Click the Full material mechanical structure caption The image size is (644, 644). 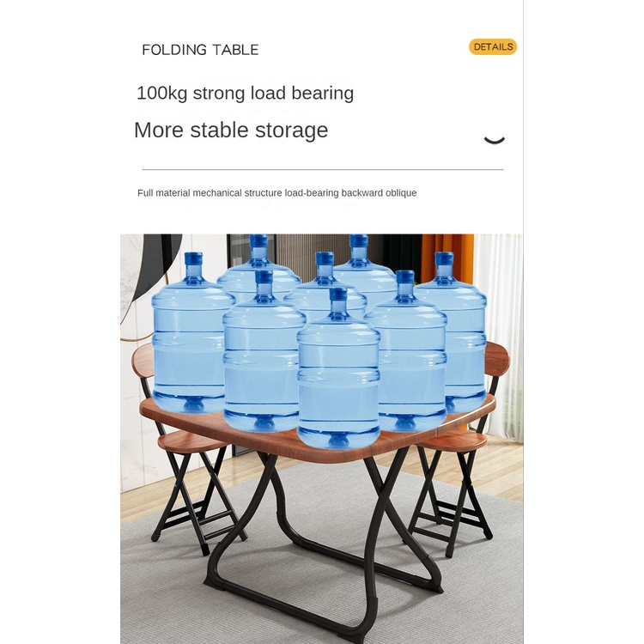pyautogui.click(x=276, y=193)
